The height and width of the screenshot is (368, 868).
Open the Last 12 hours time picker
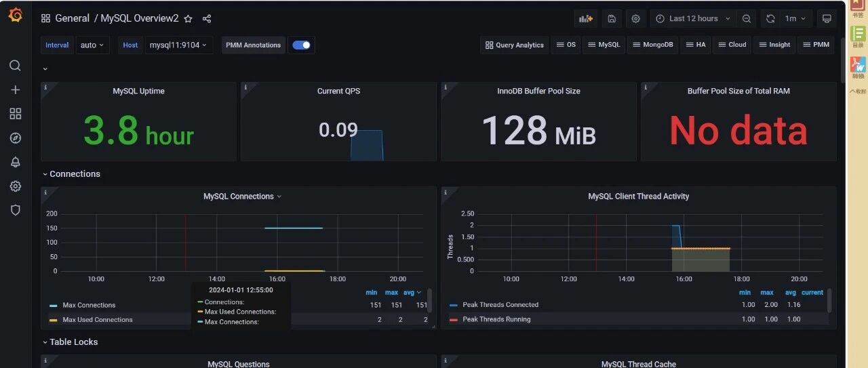(694, 19)
